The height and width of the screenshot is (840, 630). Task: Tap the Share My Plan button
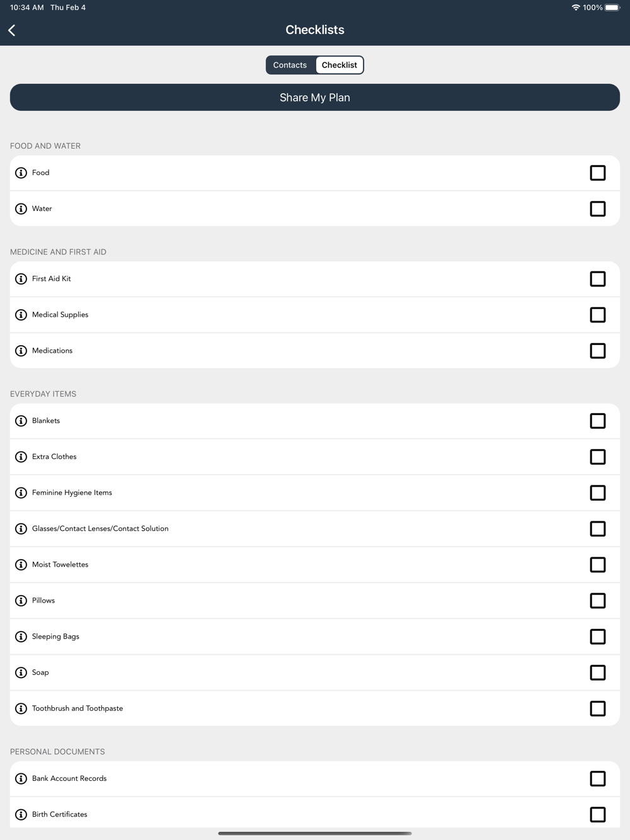[x=315, y=98]
